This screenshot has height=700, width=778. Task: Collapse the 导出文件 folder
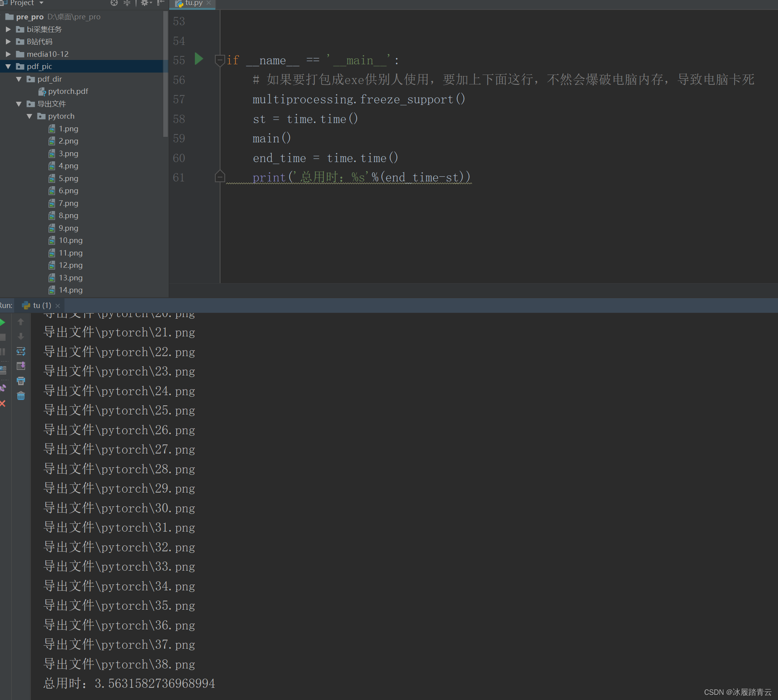pos(19,104)
